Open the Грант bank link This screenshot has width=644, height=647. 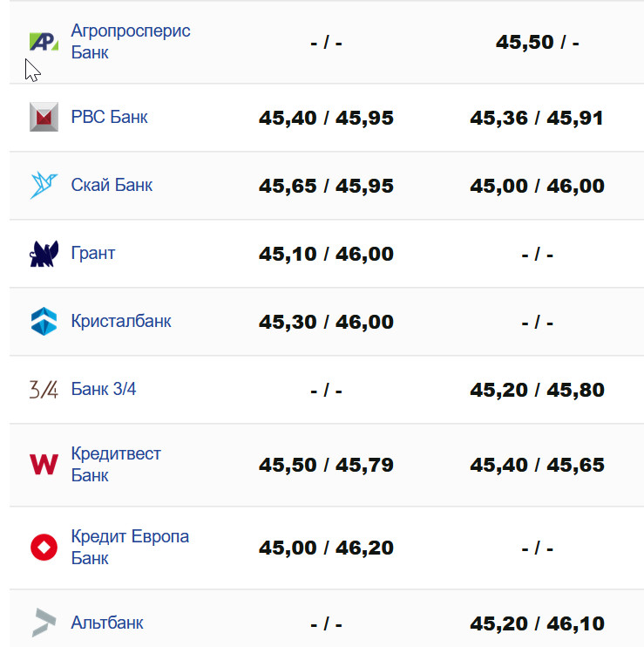tap(93, 254)
